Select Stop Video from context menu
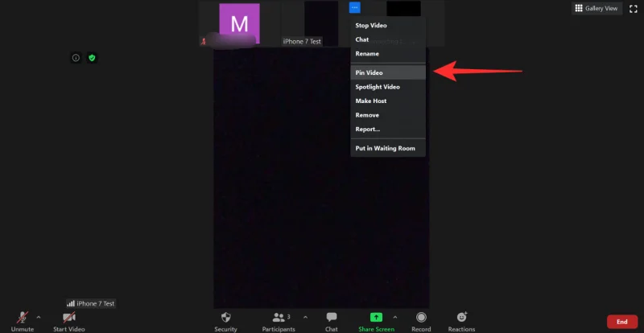Image resolution: width=644 pixels, height=333 pixels. pyautogui.click(x=388, y=26)
